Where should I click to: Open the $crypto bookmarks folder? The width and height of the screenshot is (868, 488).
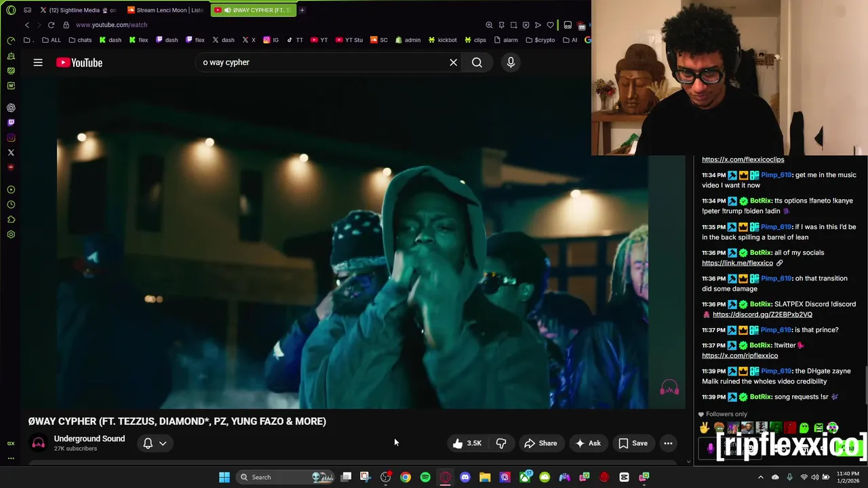pos(540,40)
